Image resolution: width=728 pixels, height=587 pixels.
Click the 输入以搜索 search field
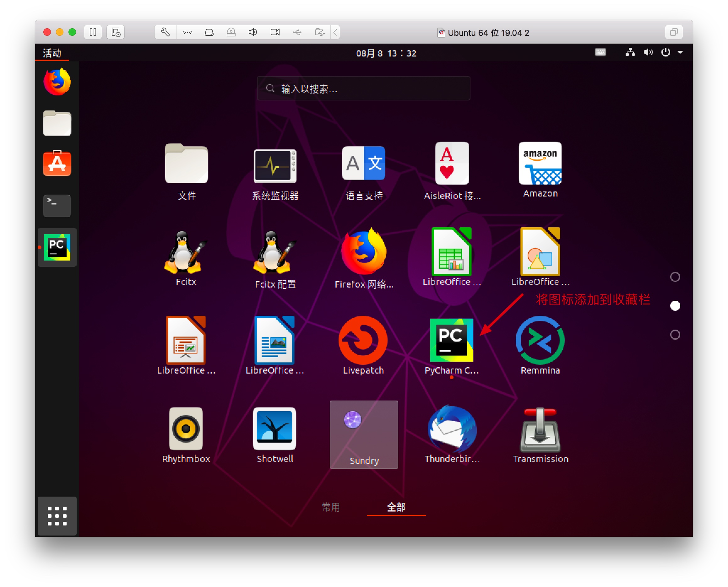363,88
